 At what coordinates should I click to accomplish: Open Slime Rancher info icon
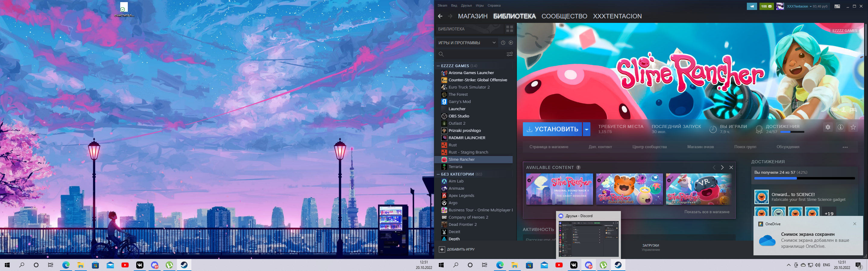click(841, 127)
